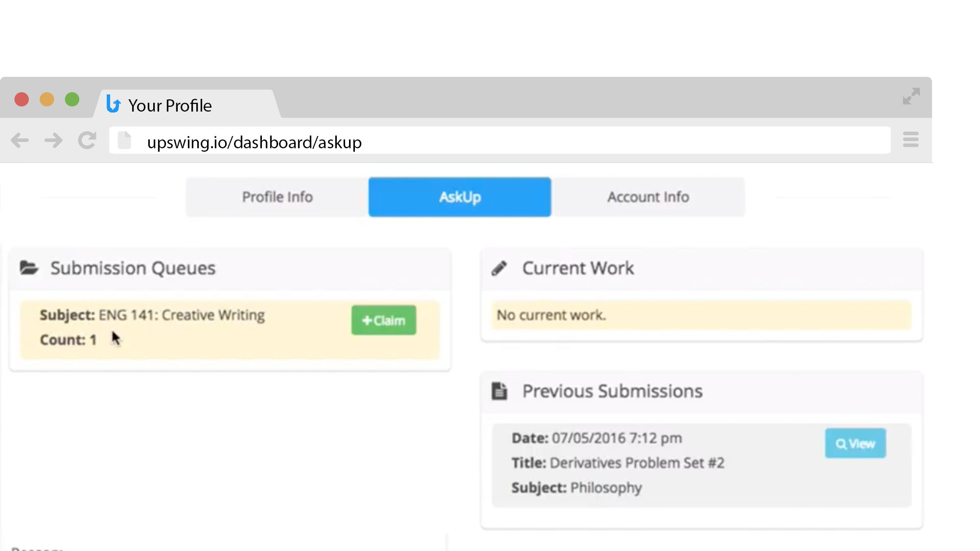Viewport: 980px width, 551px height.
Task: Open the browser hamburger menu
Action: pos(910,139)
